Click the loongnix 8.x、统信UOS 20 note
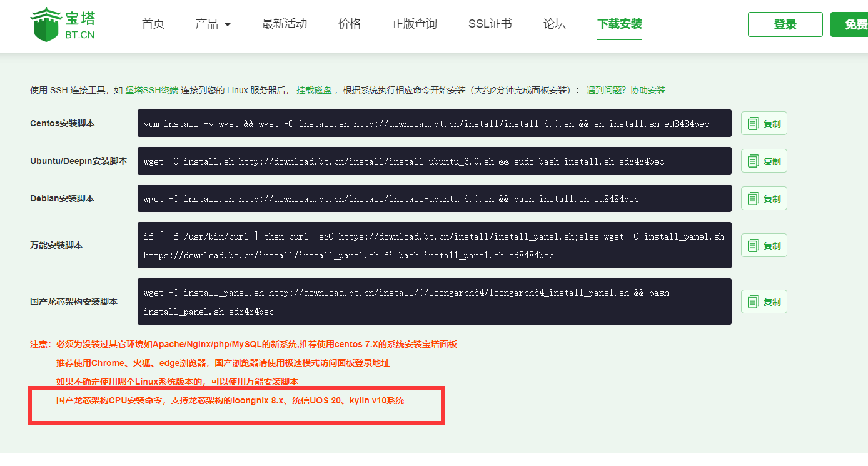868x466 pixels. click(x=230, y=400)
